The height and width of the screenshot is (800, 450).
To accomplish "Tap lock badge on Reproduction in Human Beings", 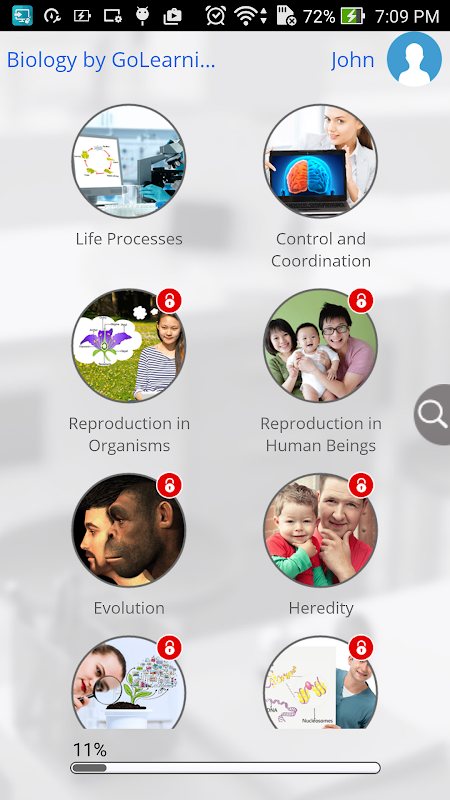I will 361,301.
